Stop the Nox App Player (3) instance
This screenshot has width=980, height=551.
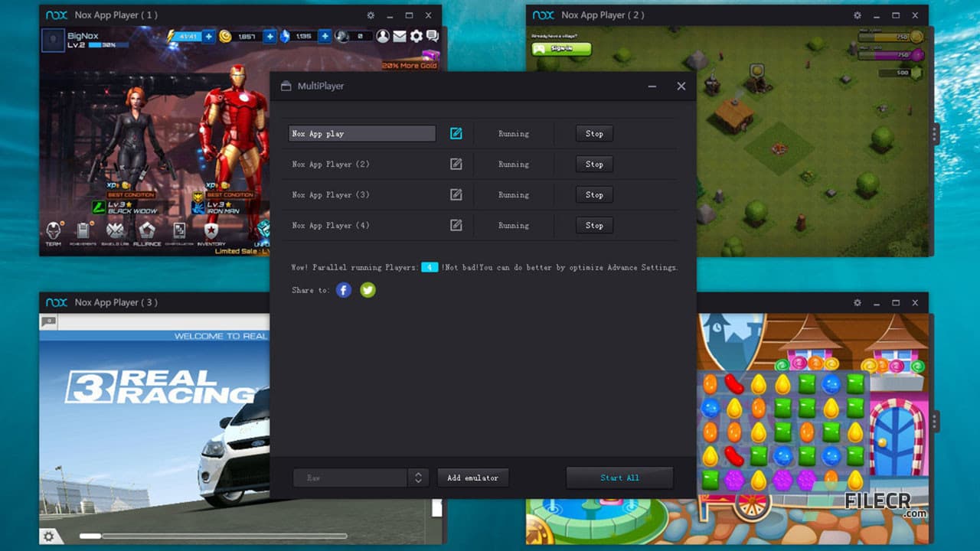[593, 194]
